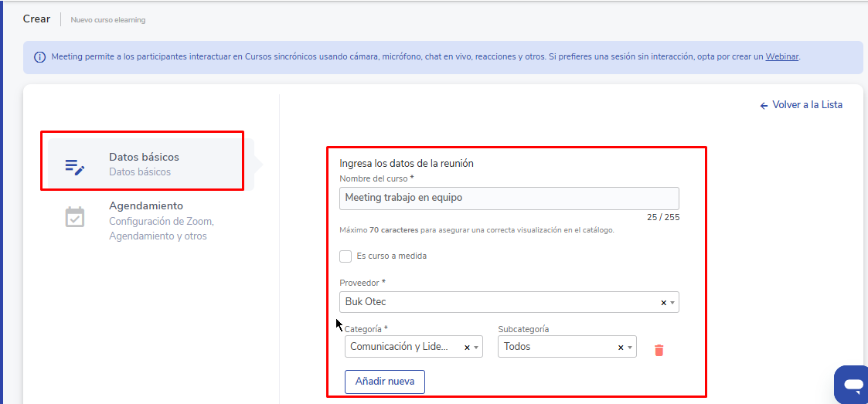Click the Nombre del curso text field
The width and height of the screenshot is (868, 404).
(x=509, y=198)
